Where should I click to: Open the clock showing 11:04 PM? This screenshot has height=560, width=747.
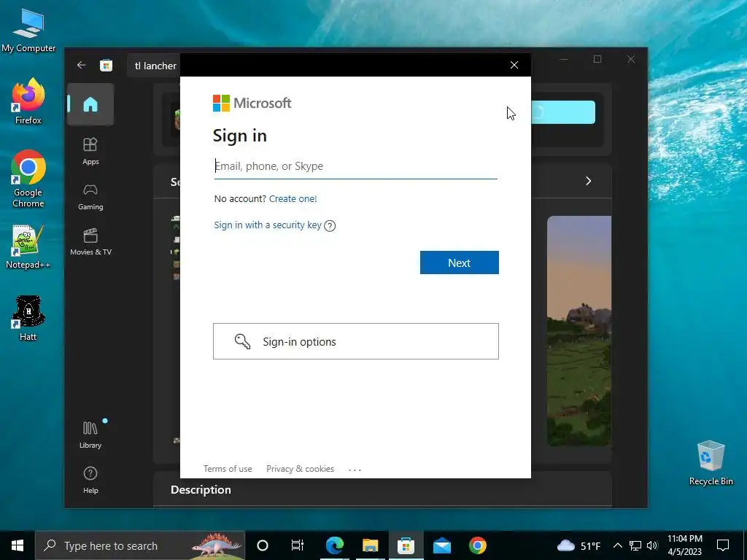pos(684,545)
